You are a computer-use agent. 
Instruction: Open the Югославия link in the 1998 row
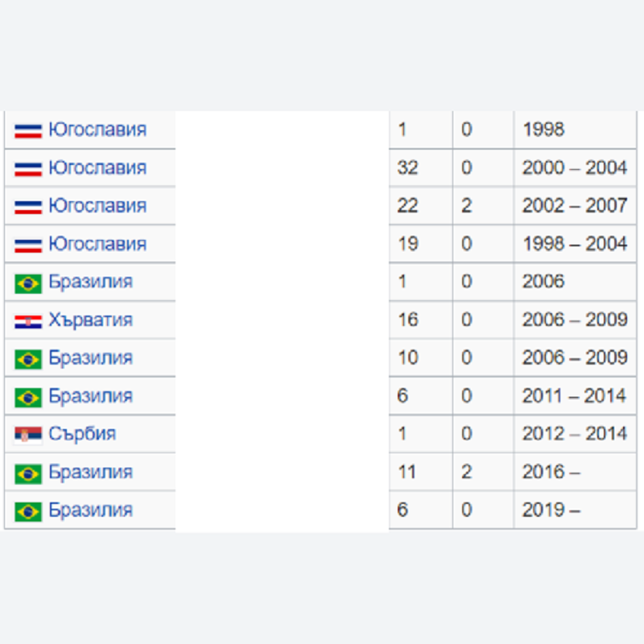[97, 130]
